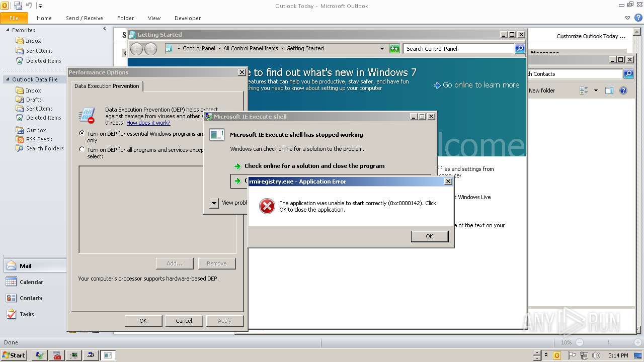Screen dimensions: 644x362
Task: Open the View ribbon tab
Action: 154,18
